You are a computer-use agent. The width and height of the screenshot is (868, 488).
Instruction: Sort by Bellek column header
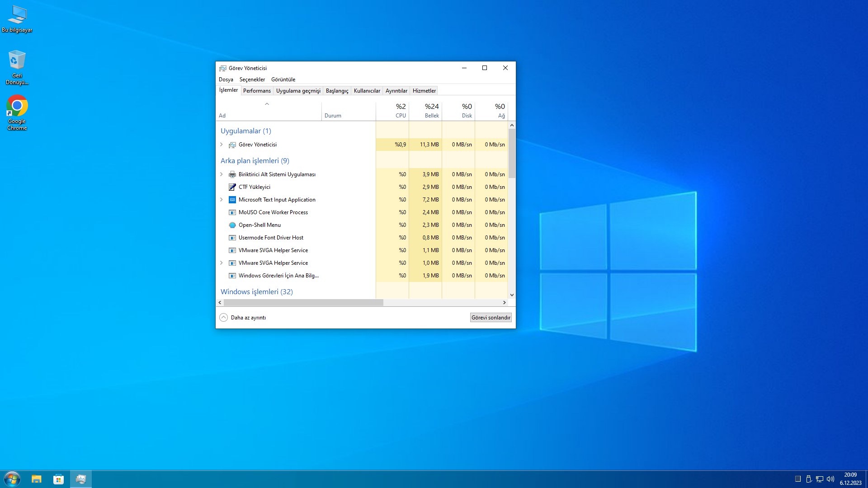coord(425,111)
